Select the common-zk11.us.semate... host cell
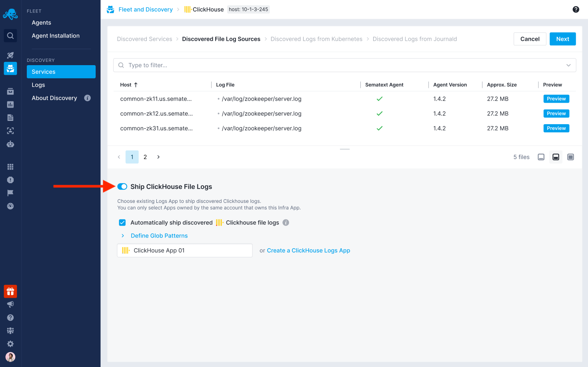Screen dimensions: 588x367 (x=156, y=99)
